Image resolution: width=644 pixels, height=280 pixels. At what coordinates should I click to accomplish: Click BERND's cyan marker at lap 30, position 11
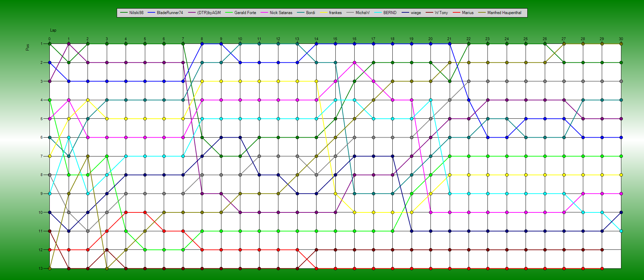pyautogui.click(x=621, y=231)
